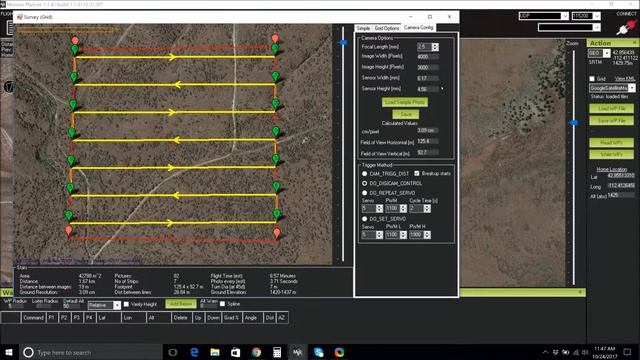The height and width of the screenshot is (360, 640).
Task: Select CAM_TRIGG_DIST trigger method
Action: tap(364, 173)
